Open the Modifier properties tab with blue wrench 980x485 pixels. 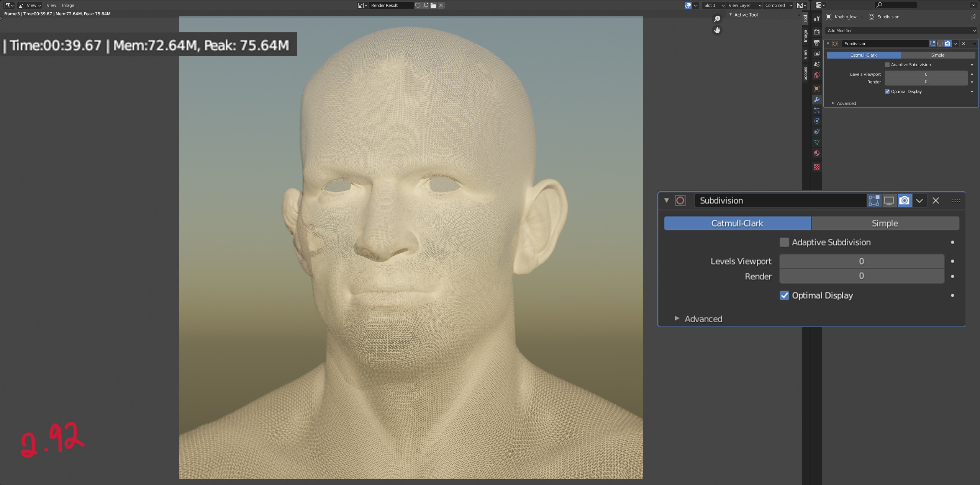[x=816, y=100]
